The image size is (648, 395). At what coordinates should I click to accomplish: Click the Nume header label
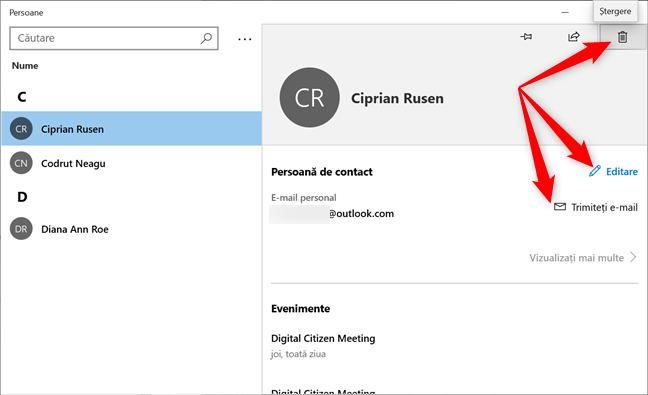(x=25, y=66)
